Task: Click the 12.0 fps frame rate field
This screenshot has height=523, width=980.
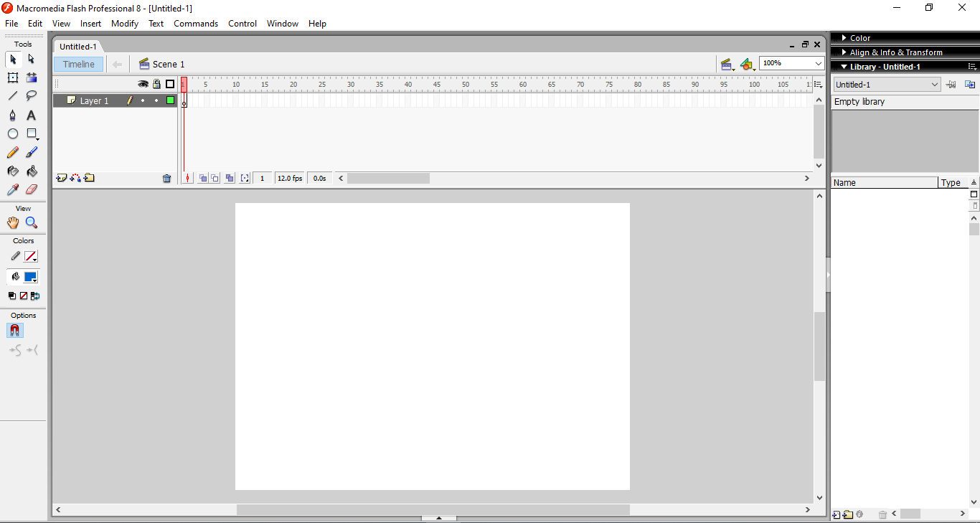Action: coord(289,178)
